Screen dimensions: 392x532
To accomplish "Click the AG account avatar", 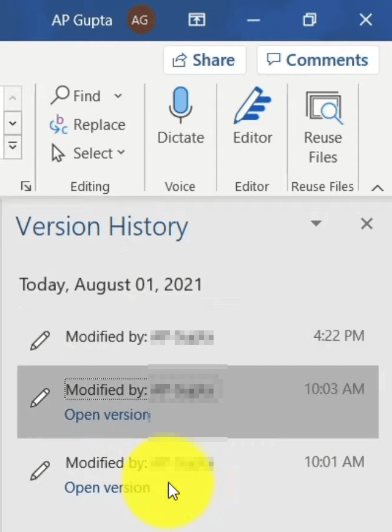I will [140, 19].
